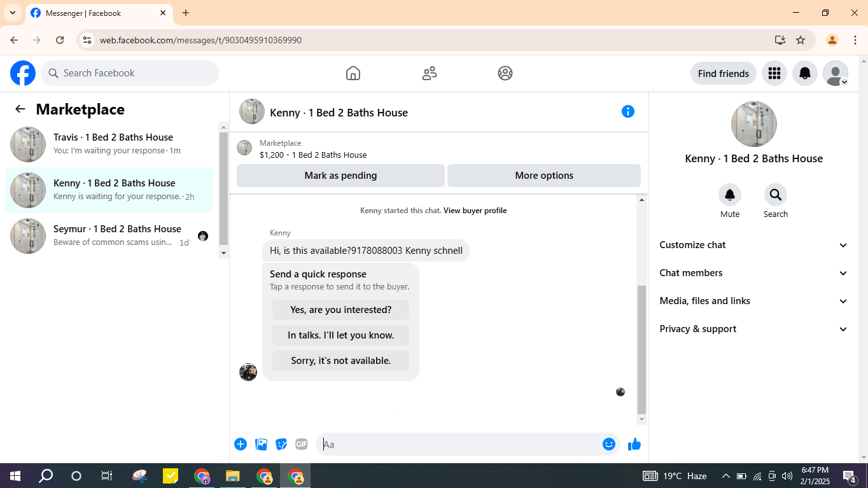Reload the page with browser refresh icon
Screen dimensions: 868x488
(x=60, y=40)
